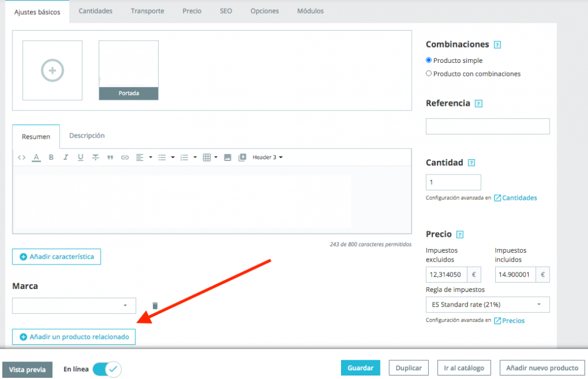Toggle the En línea switch
The image size is (588, 379).
click(x=107, y=369)
